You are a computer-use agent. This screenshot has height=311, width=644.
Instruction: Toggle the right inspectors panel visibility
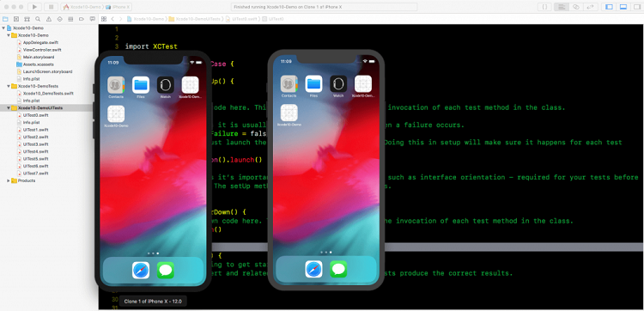pyautogui.click(x=636, y=7)
